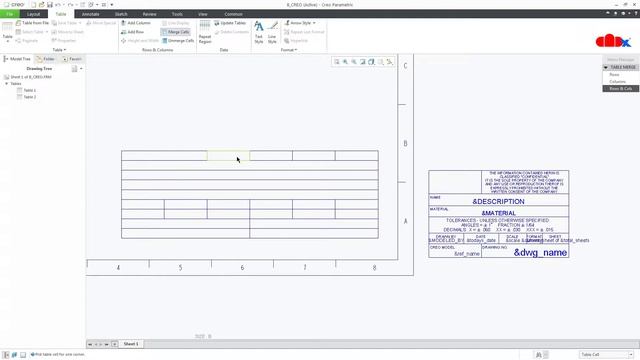This screenshot has height=360, width=640.
Task: Collapse the TABLE MERGE menu header
Action: point(606,67)
